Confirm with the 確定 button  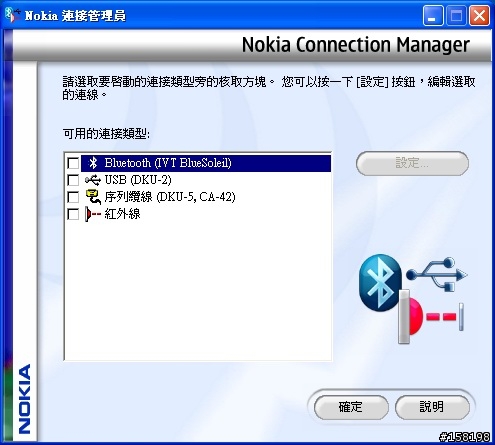351,407
